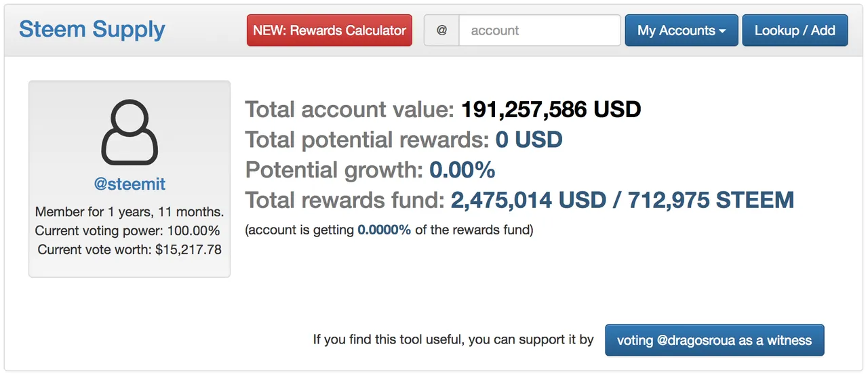Click the Member for 1 years text
The height and width of the screenshot is (376, 868).
click(130, 212)
